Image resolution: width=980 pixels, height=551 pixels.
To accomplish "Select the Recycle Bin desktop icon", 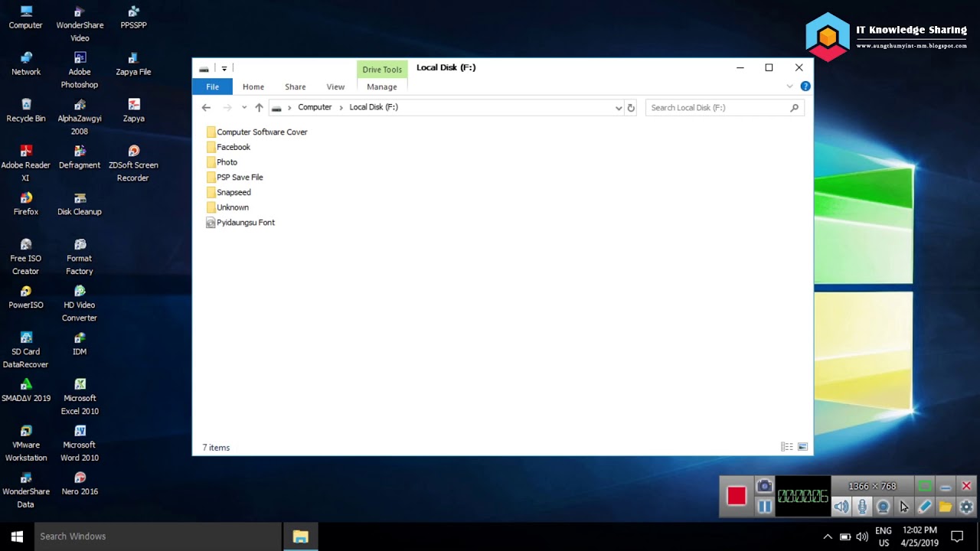I will click(x=26, y=111).
